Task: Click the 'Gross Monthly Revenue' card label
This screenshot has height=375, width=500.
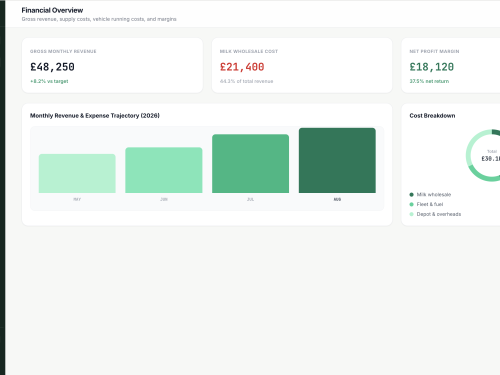Action: tap(63, 51)
